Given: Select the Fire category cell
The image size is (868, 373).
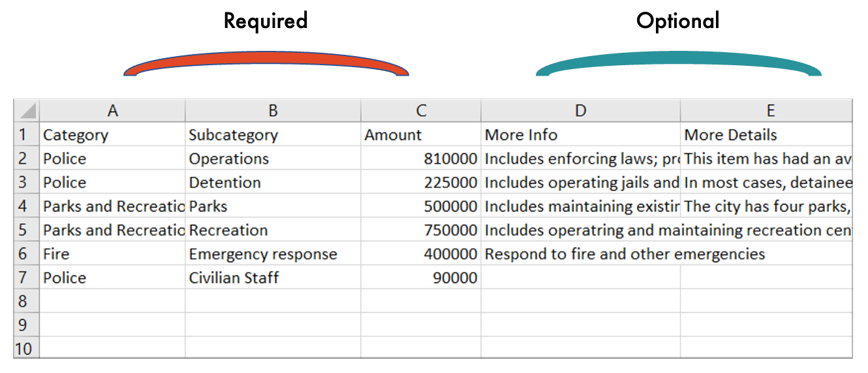Looking at the screenshot, I should click(x=112, y=254).
